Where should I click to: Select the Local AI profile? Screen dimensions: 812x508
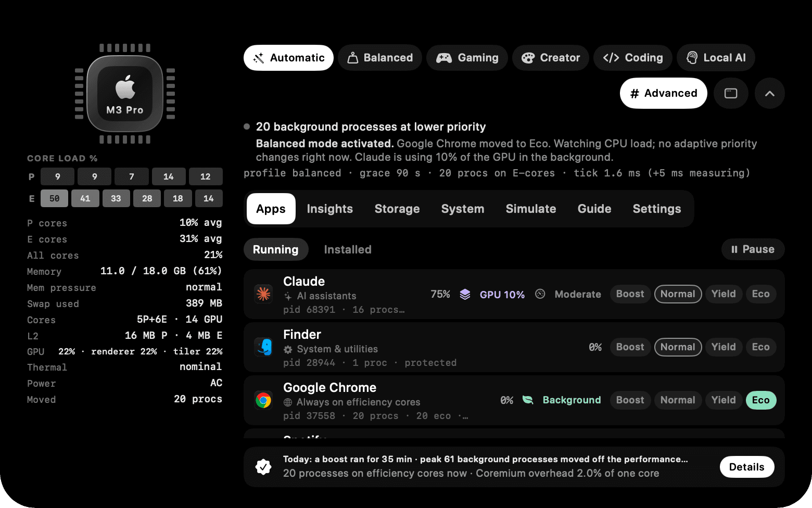tap(716, 58)
